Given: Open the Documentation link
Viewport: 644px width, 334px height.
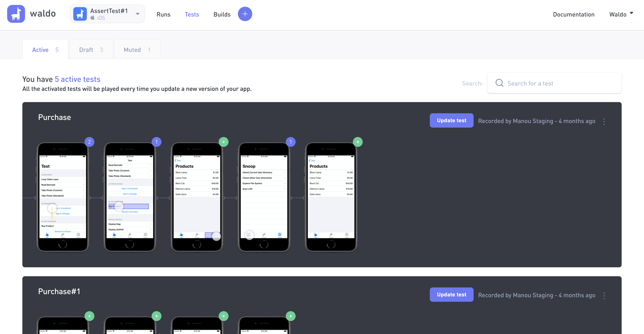Looking at the screenshot, I should click(x=574, y=14).
